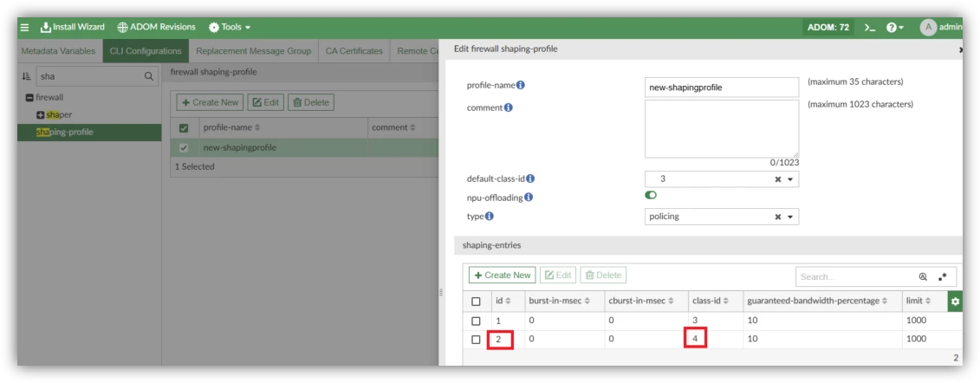
Task: Open the Tools dropdown menu
Action: [230, 28]
